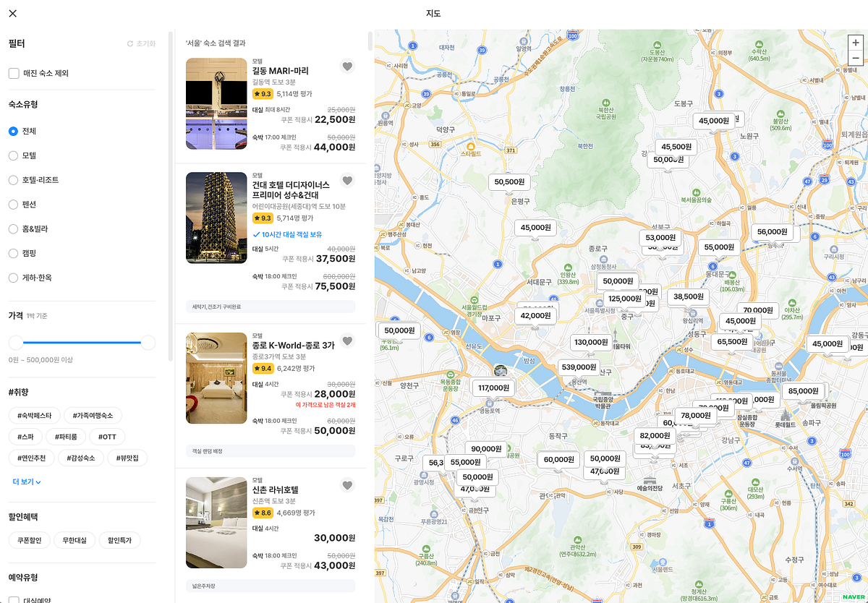
Task: Favorite 건대 호텔 더디자이너스 with heart icon
Action: point(347,181)
